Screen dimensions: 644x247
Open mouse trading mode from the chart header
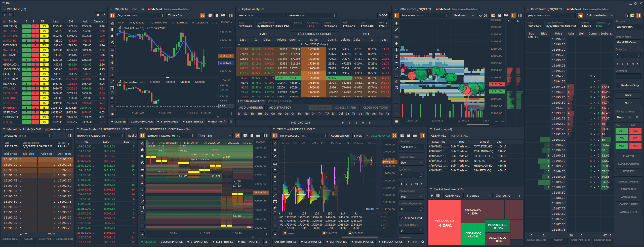click(x=217, y=15)
